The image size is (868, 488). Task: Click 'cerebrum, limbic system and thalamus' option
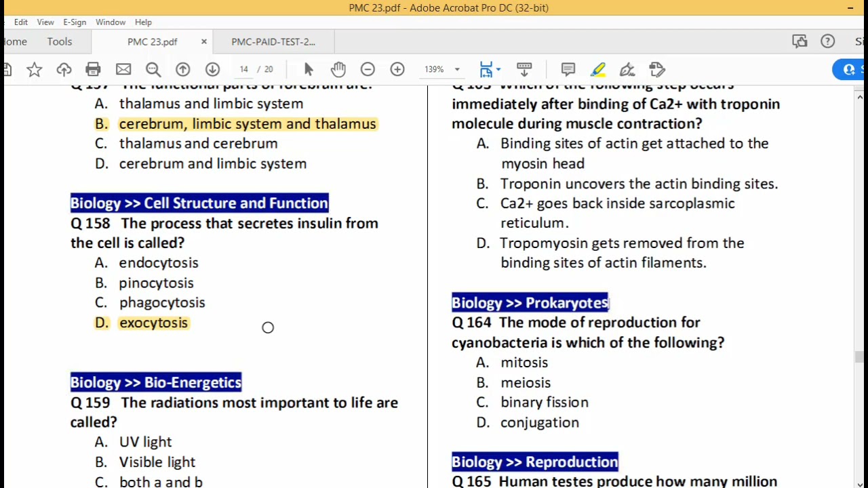coord(248,124)
